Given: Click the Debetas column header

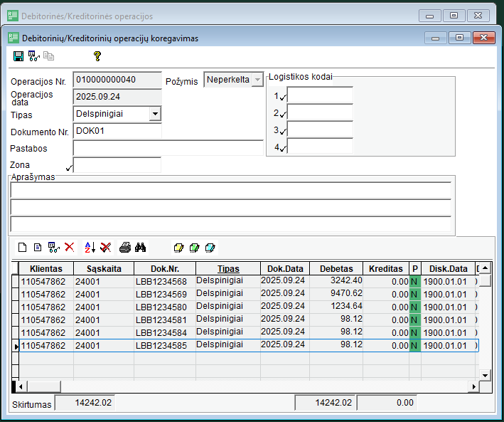Looking at the screenshot, I should point(336,269).
